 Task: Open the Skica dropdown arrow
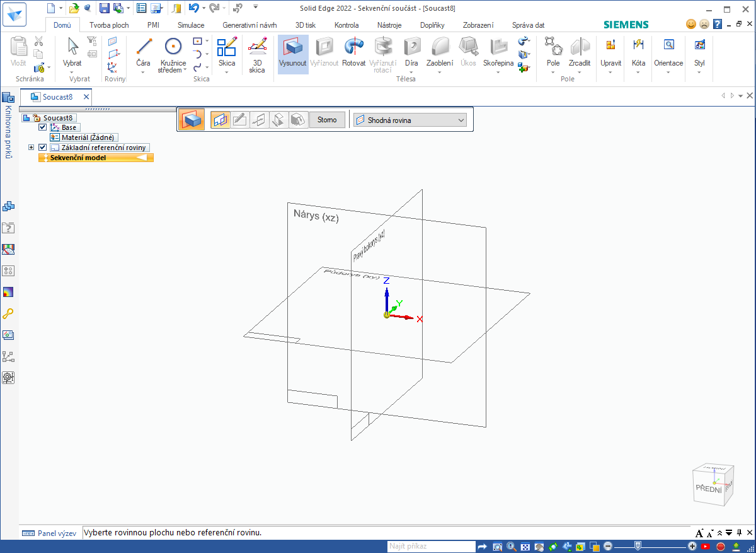pos(227,71)
